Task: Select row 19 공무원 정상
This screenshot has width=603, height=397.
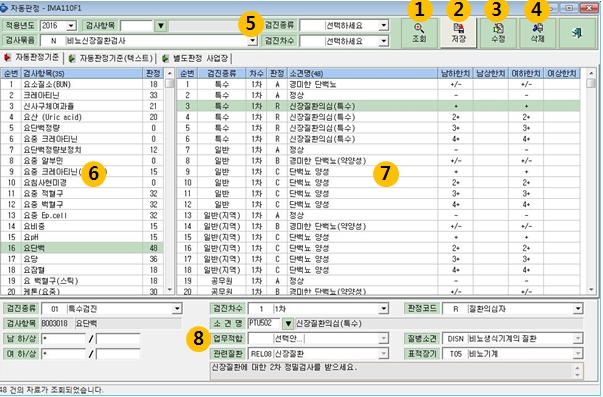Action: click(x=378, y=281)
